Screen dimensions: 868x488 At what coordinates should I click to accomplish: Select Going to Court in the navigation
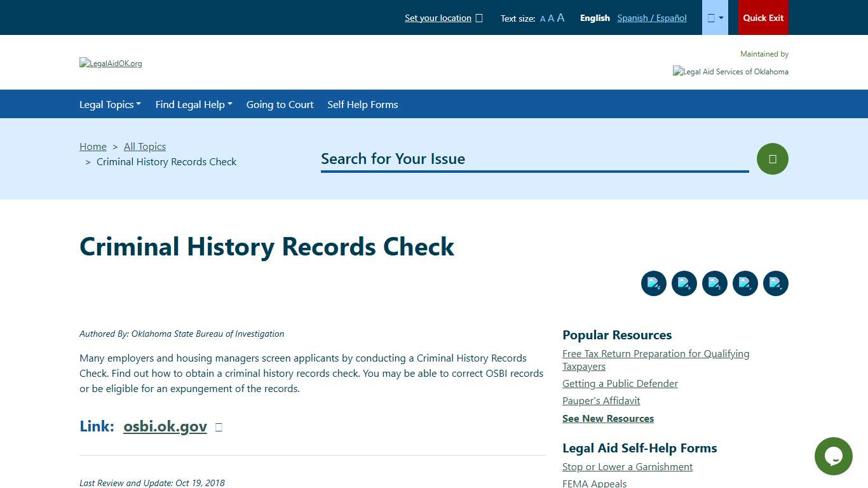[x=280, y=104]
